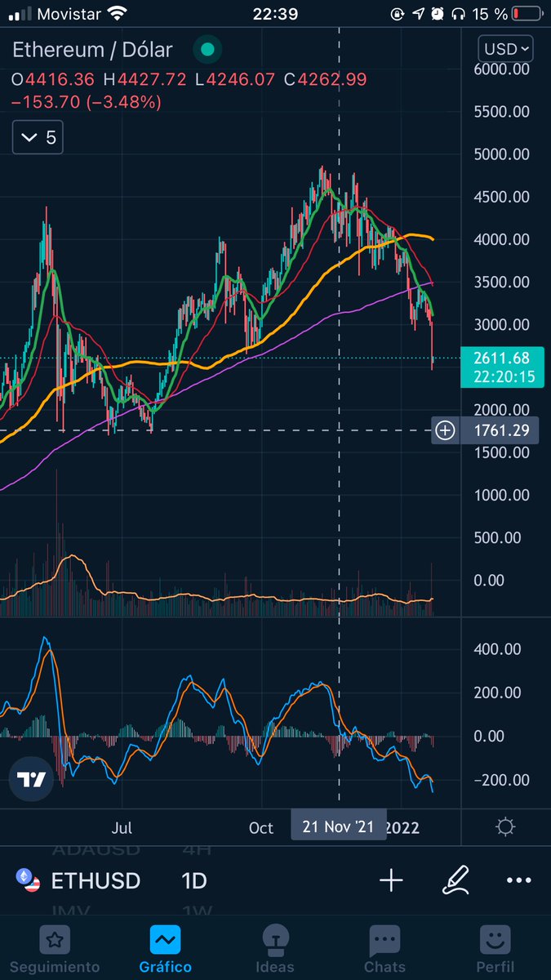Tap the headphones icon in status bar
551x980 pixels.
(x=457, y=14)
